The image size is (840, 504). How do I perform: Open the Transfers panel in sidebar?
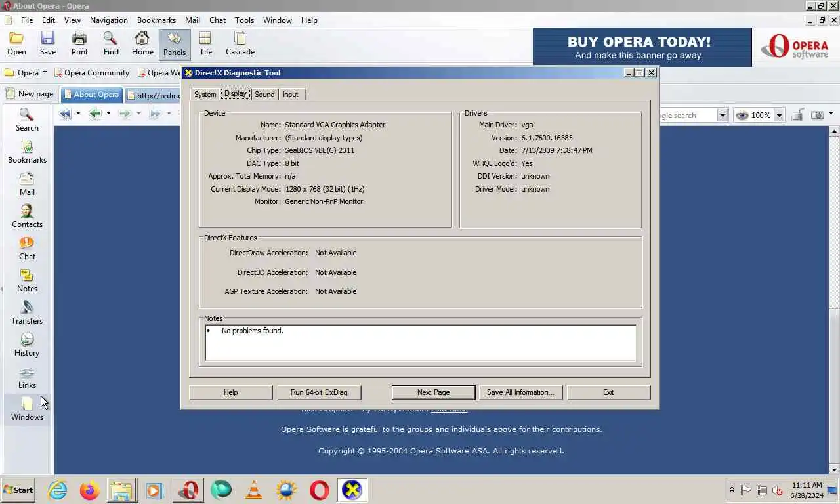click(27, 313)
